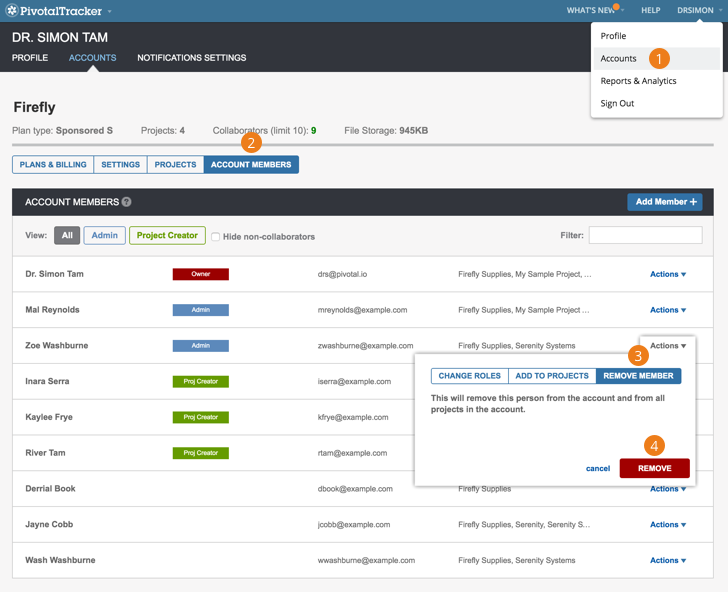Filter view by Project Creator role

coord(167,236)
